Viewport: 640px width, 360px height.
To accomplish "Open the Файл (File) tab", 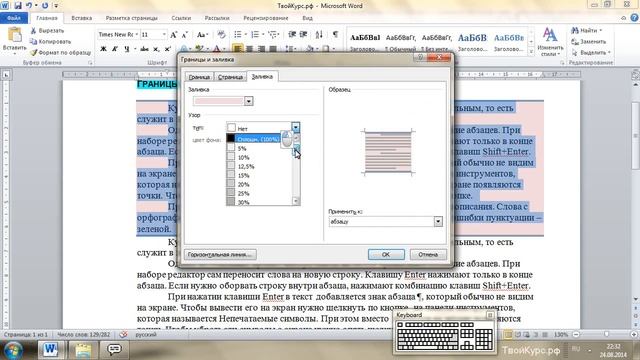I will click(x=14, y=18).
